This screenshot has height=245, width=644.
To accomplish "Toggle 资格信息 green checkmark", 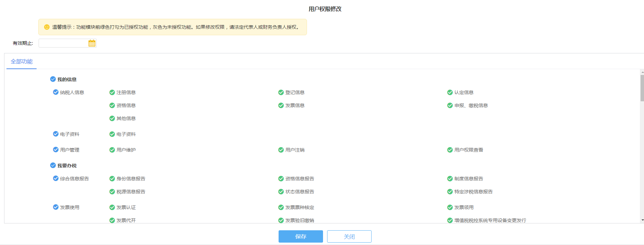I will pyautogui.click(x=112, y=105).
